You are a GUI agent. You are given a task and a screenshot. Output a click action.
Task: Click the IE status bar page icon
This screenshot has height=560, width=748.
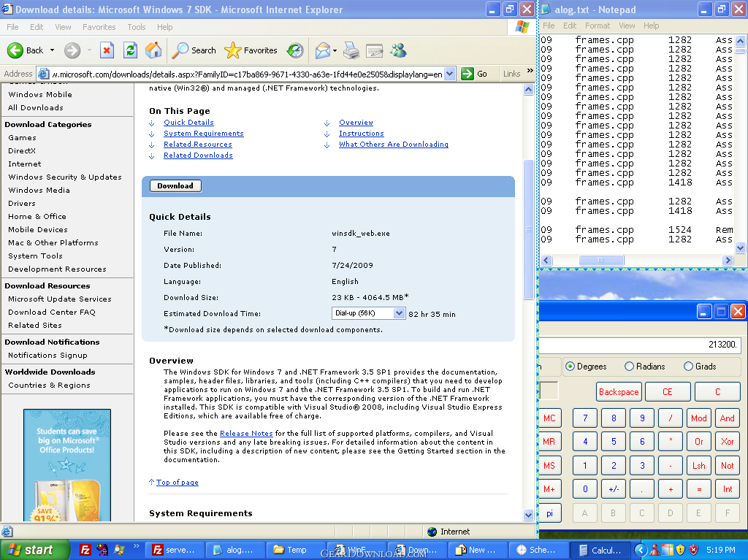click(7, 532)
